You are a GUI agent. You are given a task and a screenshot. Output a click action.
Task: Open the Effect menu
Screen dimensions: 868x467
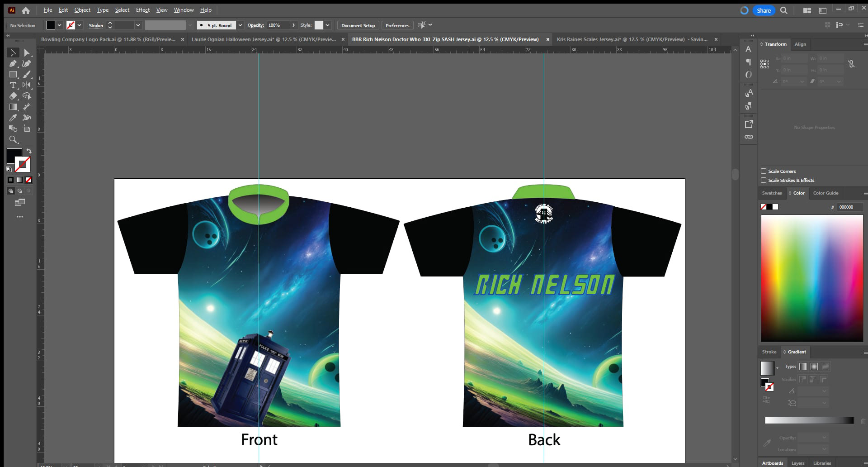tap(143, 10)
